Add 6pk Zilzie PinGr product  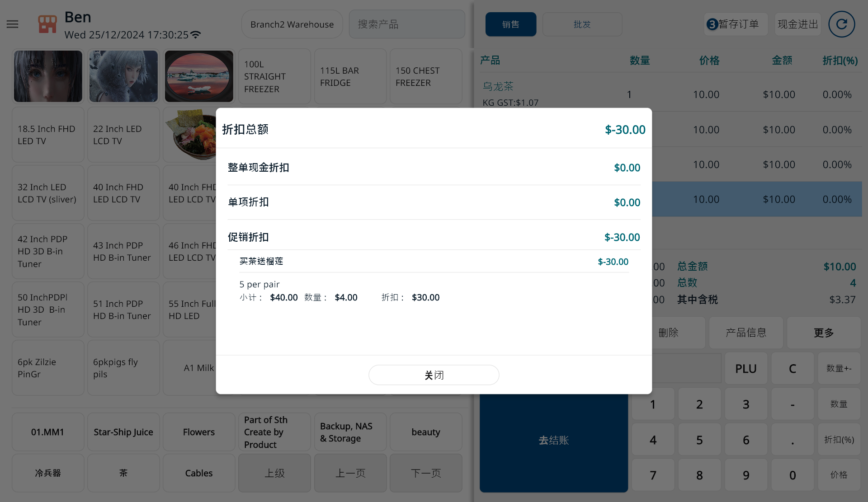[48, 368]
